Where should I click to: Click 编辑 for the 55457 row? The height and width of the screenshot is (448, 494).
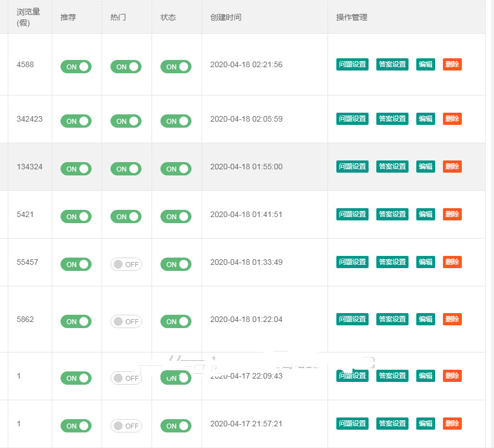(x=425, y=262)
